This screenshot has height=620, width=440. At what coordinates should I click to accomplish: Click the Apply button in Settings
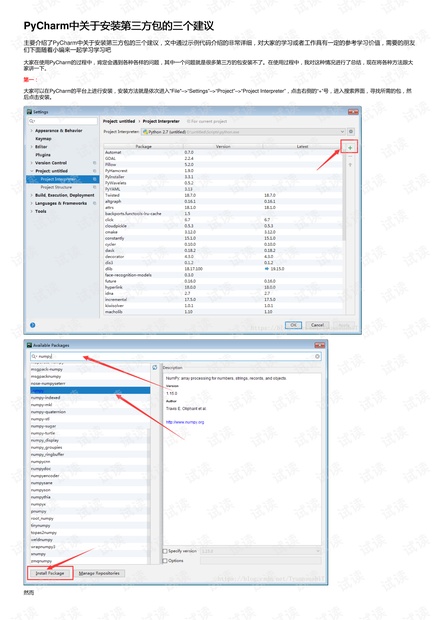pyautogui.click(x=344, y=325)
